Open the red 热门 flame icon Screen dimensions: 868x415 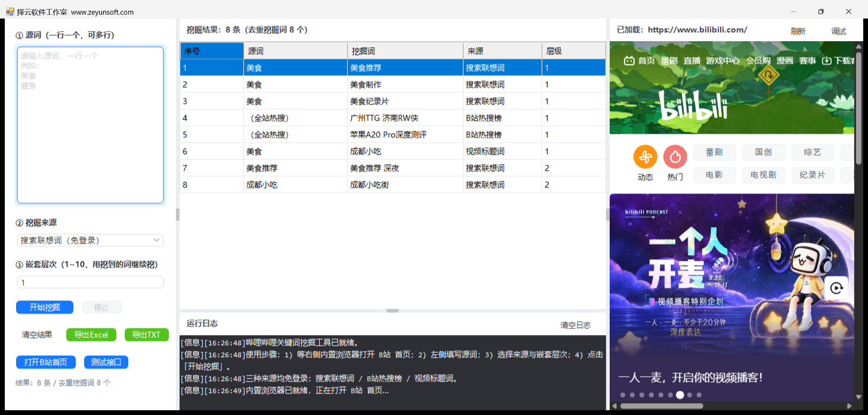coord(675,157)
